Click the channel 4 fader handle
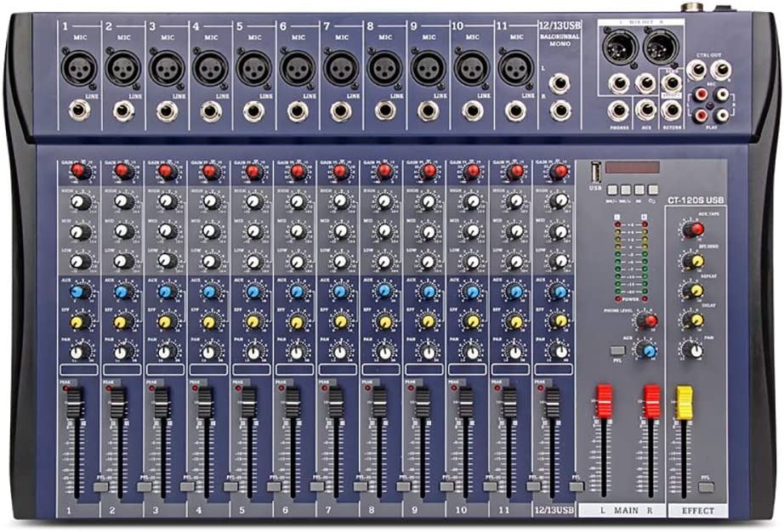The width and height of the screenshot is (784, 532). pos(205,402)
